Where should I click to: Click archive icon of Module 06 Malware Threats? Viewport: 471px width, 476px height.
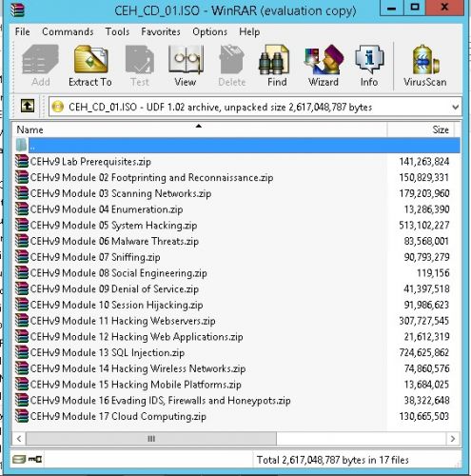(x=22, y=241)
